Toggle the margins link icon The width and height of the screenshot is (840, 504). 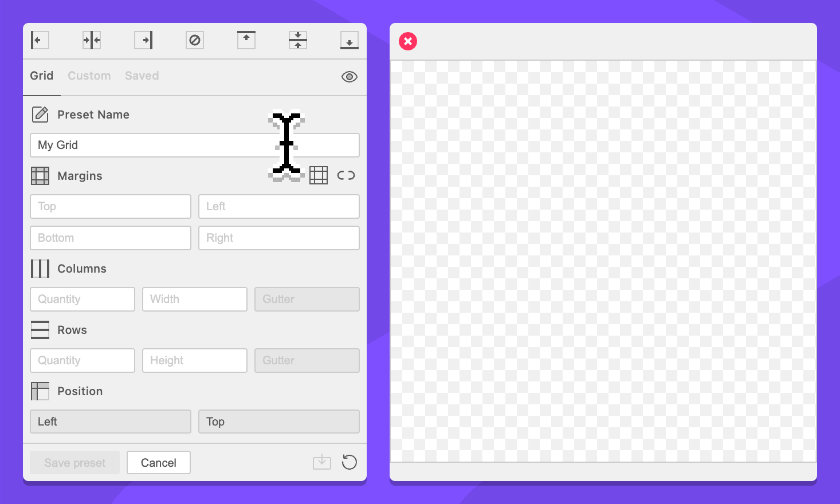[x=346, y=175]
